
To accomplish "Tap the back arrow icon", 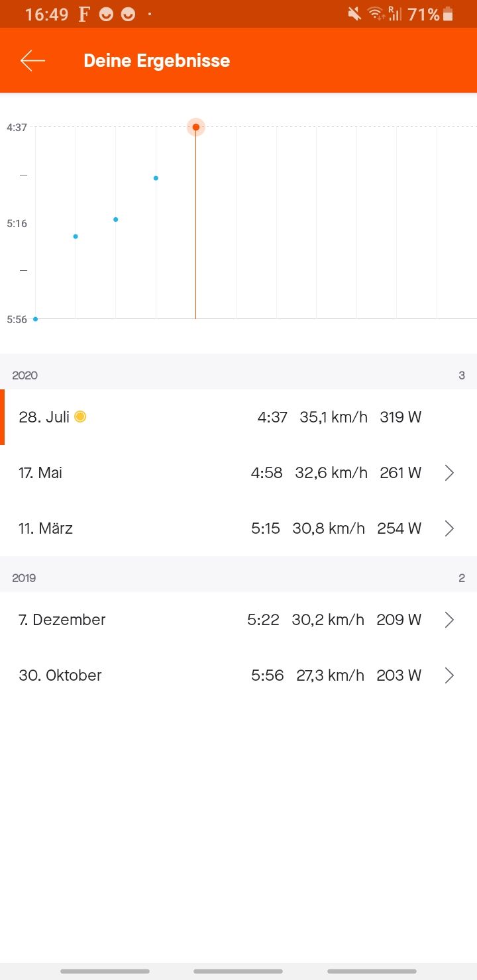I will click(32, 61).
